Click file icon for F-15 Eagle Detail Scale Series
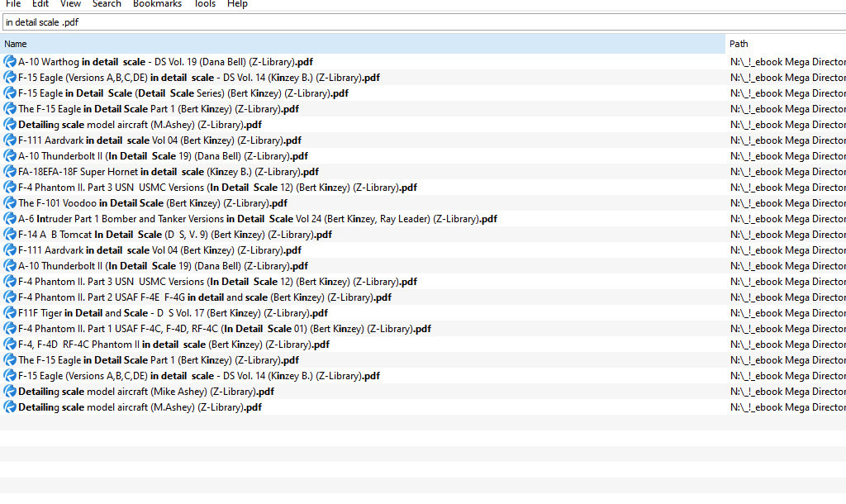Viewport: 846px width, 504px height. 10,93
